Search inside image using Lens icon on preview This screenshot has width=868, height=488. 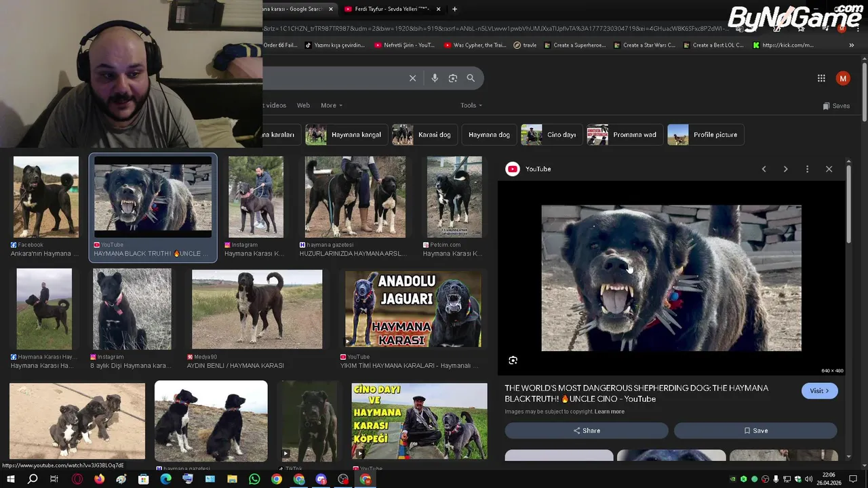coord(513,361)
